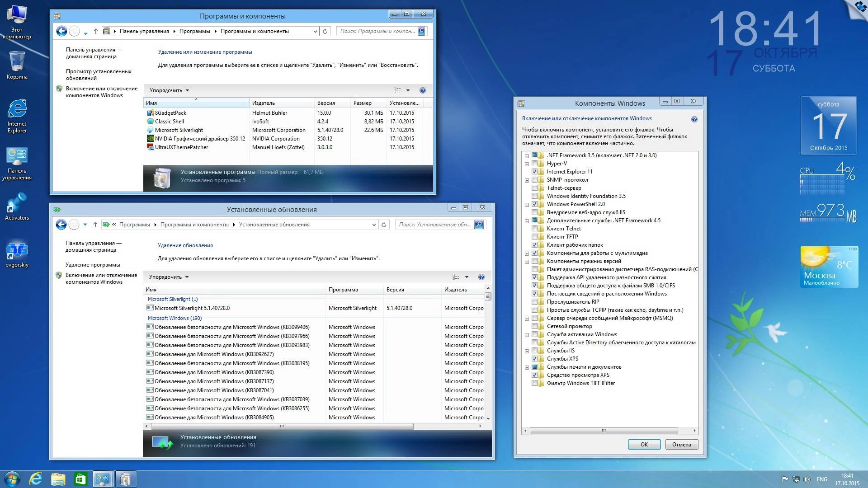Click search magnifier in Программы и компоненты
The width and height of the screenshot is (868, 488).
click(421, 31)
